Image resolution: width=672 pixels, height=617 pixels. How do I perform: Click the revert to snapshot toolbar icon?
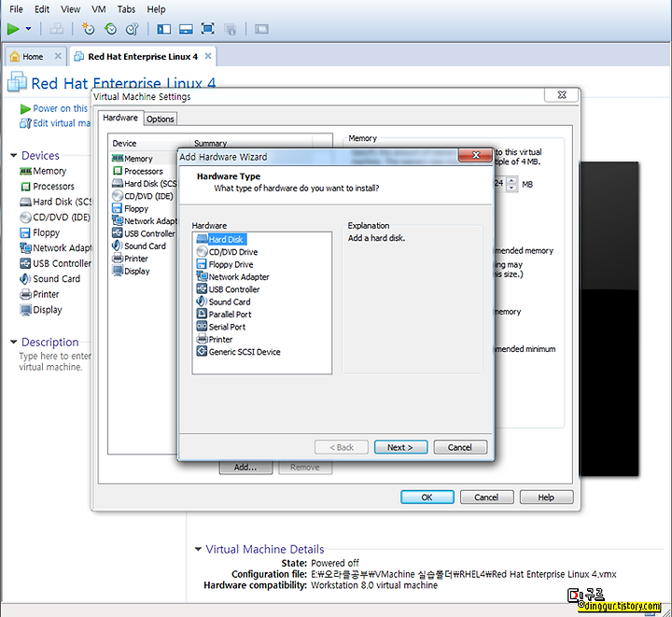[110, 29]
